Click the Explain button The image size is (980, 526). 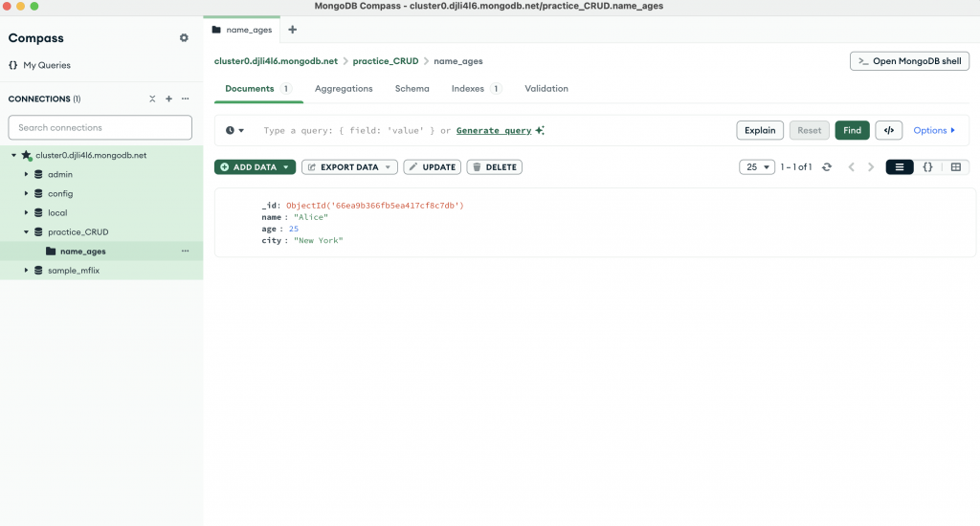759,130
